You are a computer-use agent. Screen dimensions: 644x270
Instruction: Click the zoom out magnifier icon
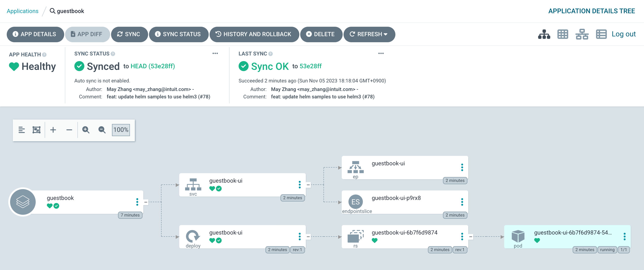tap(102, 130)
